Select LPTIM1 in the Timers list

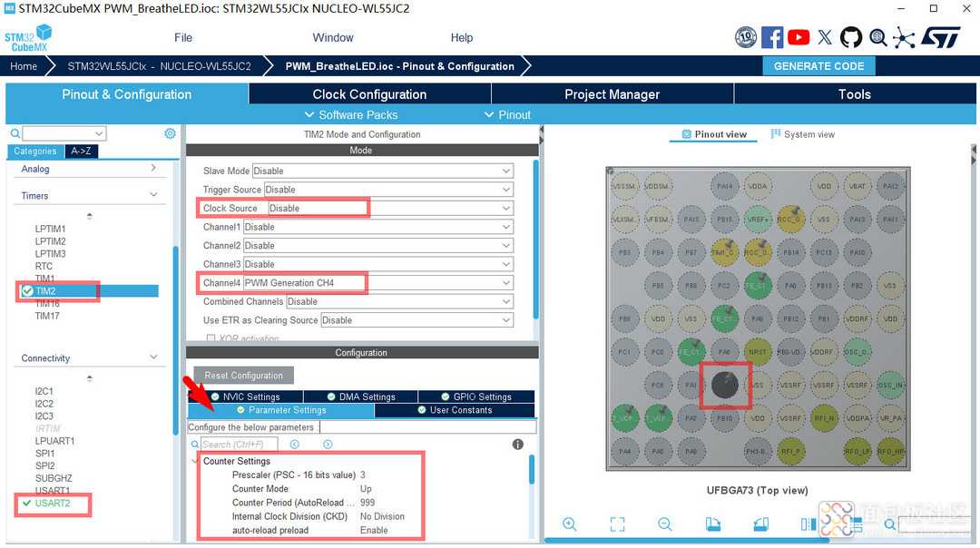click(x=50, y=229)
